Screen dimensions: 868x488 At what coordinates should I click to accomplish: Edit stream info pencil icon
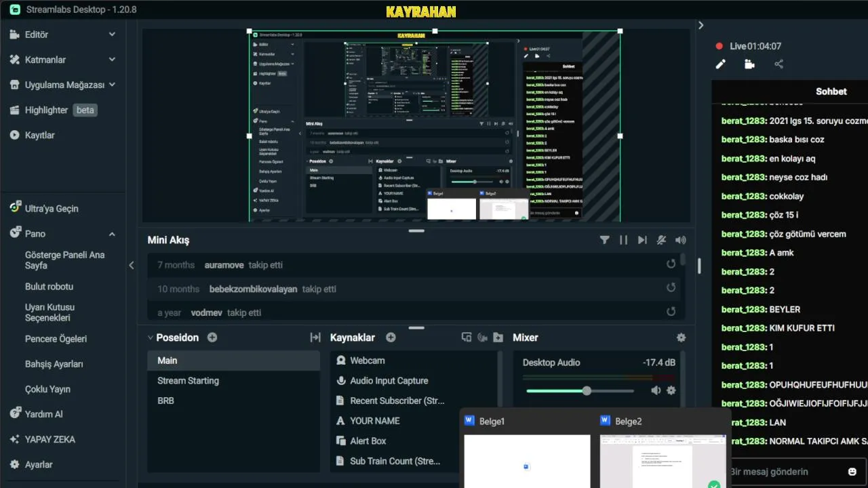[x=721, y=64]
